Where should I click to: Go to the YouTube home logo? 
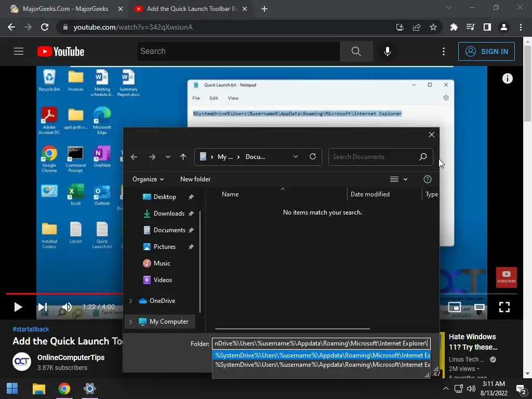(x=61, y=51)
